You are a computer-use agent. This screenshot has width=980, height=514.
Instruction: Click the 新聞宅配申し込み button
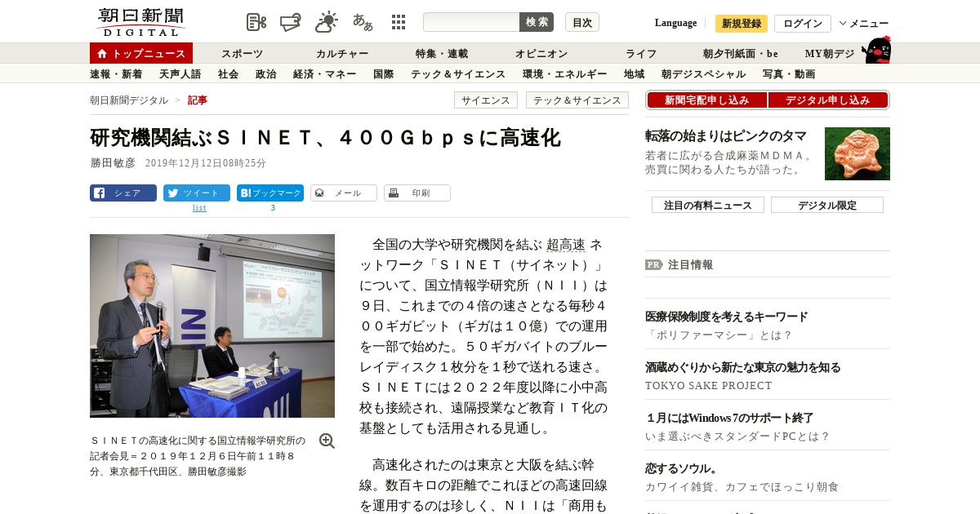(706, 100)
